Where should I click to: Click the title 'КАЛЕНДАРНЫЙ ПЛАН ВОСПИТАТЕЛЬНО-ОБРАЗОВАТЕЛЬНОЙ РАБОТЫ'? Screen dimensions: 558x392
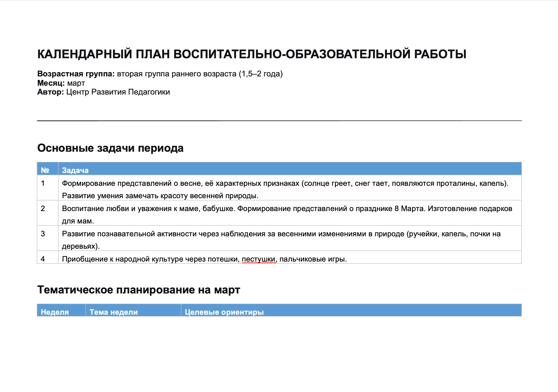pos(252,54)
